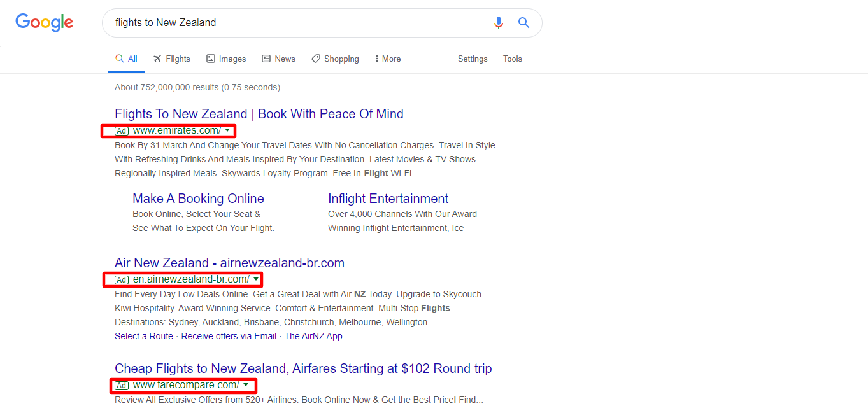Activate voice search with the microphone icon
Screen dimensions: 868x420
point(499,22)
